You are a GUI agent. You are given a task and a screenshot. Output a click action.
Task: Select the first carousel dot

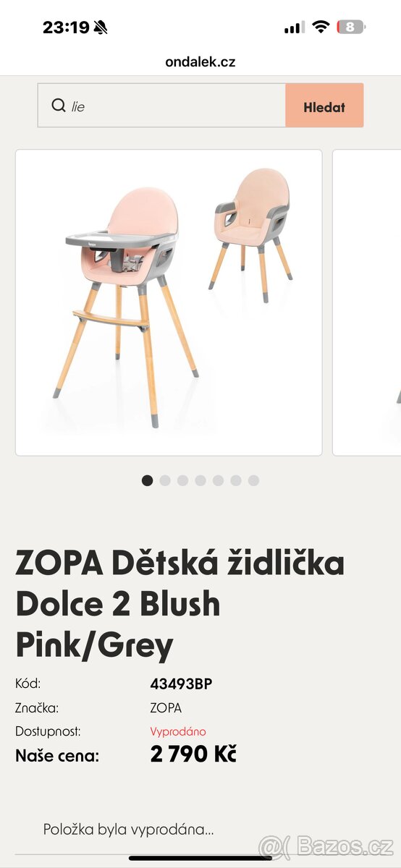click(148, 480)
